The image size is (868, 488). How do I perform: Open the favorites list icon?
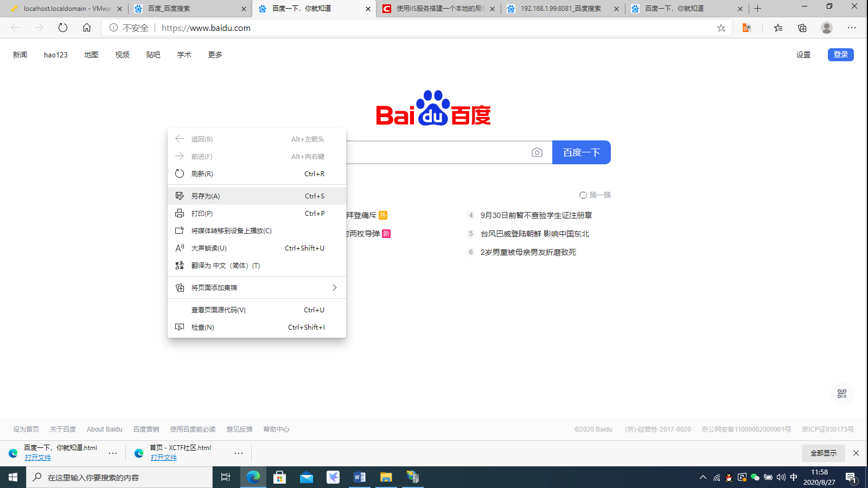778,28
